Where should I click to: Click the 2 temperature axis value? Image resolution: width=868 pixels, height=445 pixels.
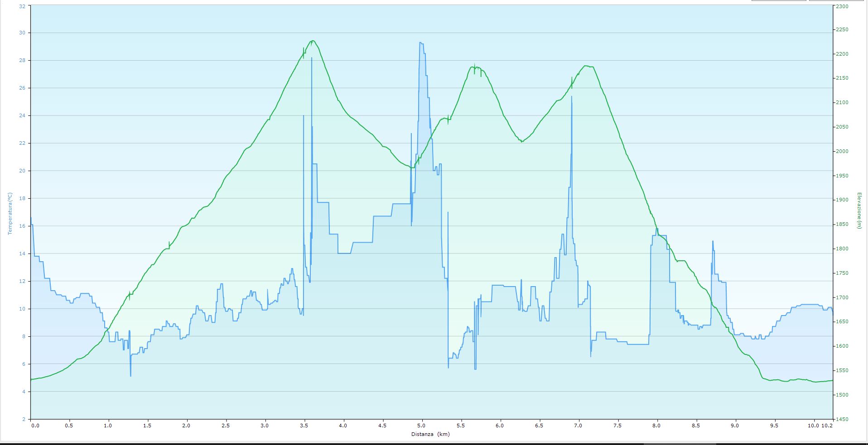24,419
